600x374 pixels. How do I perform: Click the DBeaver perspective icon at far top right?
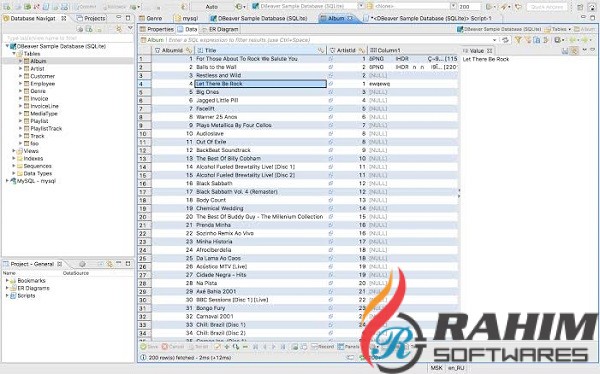point(592,7)
